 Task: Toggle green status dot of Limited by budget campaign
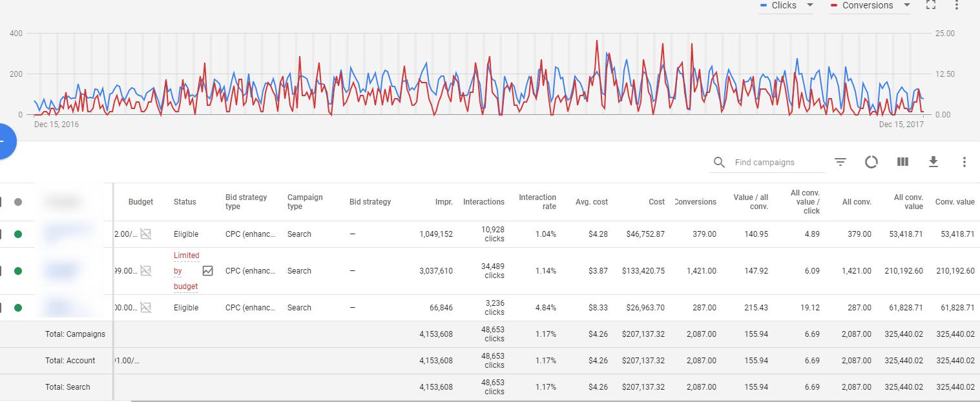point(18,271)
